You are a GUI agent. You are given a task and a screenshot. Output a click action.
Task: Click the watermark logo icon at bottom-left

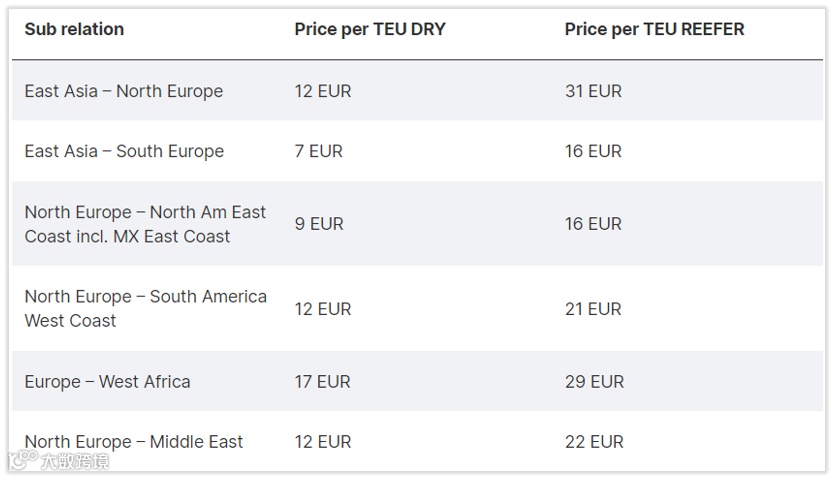tap(24, 459)
